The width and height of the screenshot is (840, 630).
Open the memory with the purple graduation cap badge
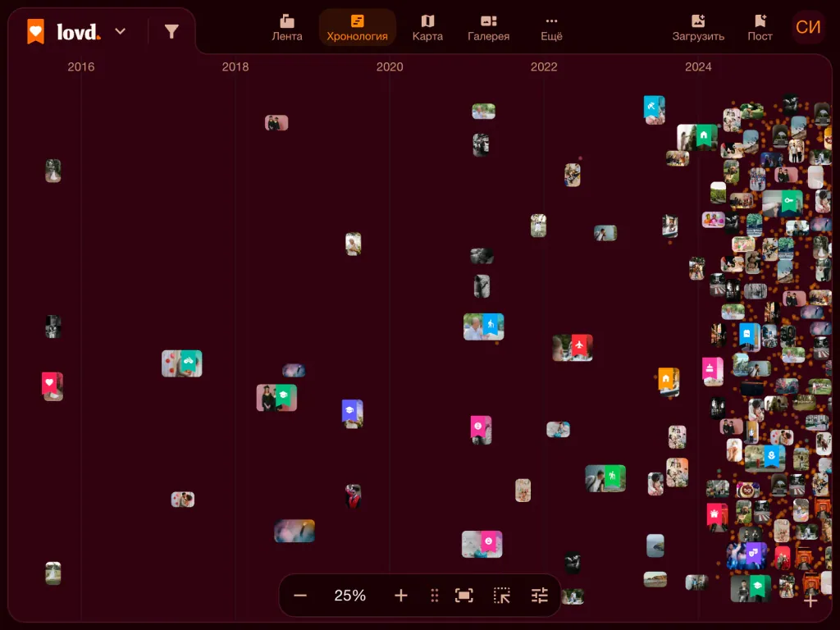coord(352,413)
